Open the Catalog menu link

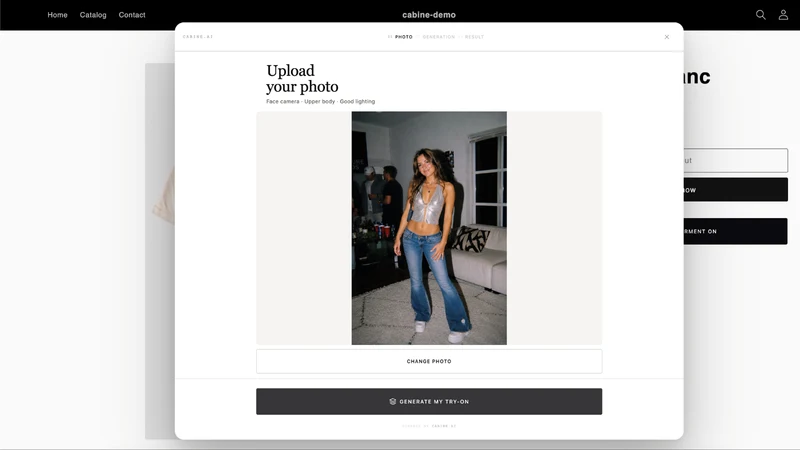coord(93,15)
